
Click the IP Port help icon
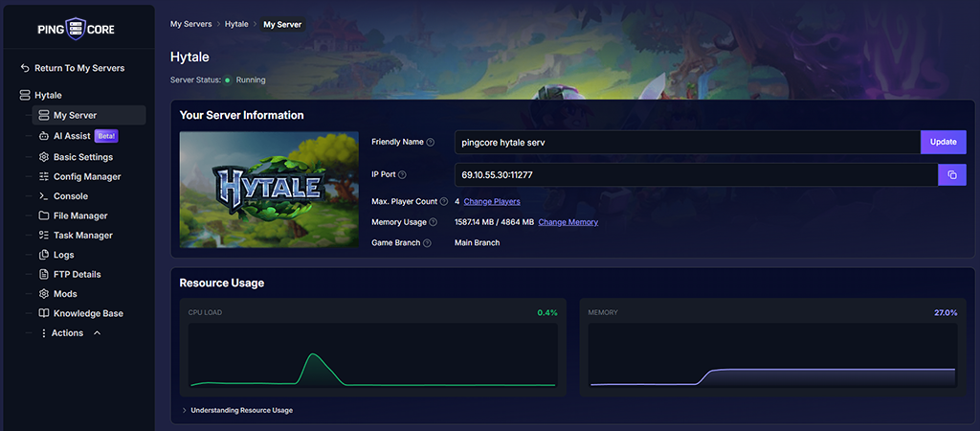coord(402,175)
